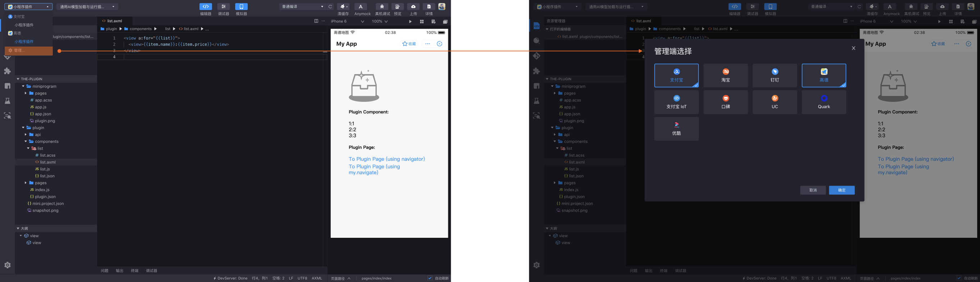Open the Extensions puzzle icon in left sidebar
Image resolution: width=980 pixels, height=282 pixels.
[7, 71]
